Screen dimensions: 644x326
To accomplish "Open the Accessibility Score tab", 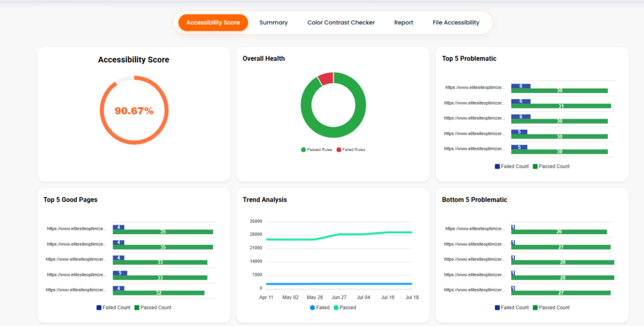I will (x=213, y=23).
